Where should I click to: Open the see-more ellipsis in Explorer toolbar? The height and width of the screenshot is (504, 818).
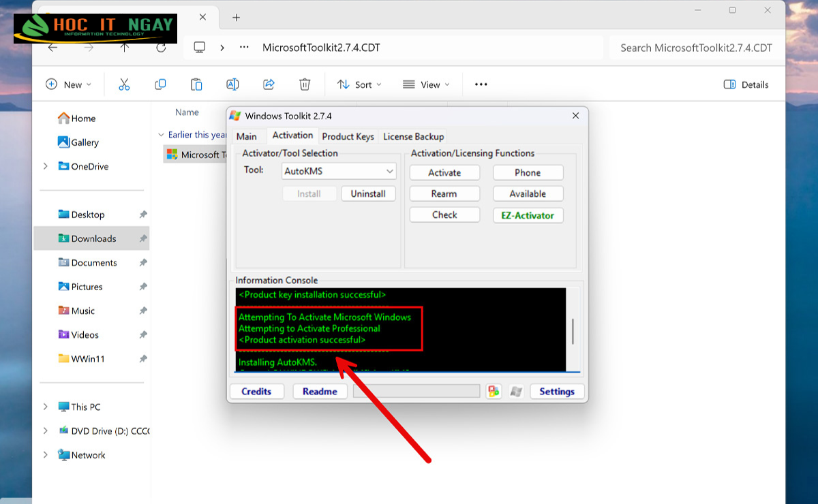point(481,84)
